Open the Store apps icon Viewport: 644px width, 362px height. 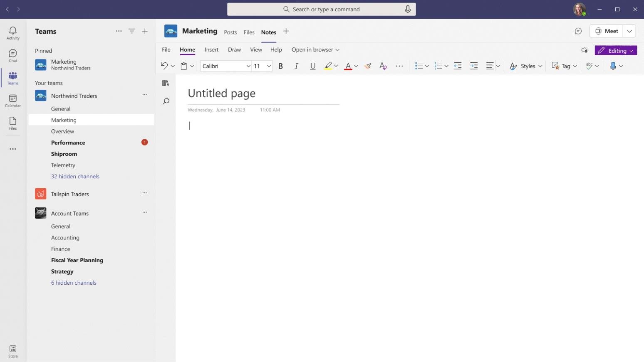[13, 351]
